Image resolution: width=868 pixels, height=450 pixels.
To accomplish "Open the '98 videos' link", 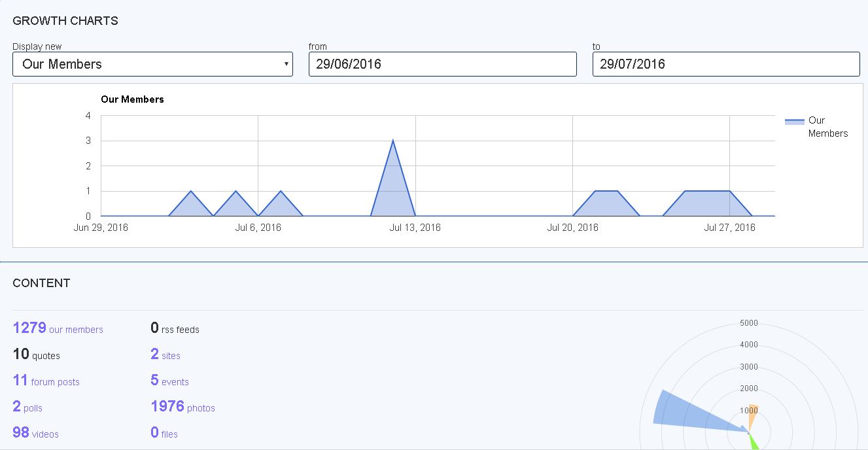I will (36, 433).
